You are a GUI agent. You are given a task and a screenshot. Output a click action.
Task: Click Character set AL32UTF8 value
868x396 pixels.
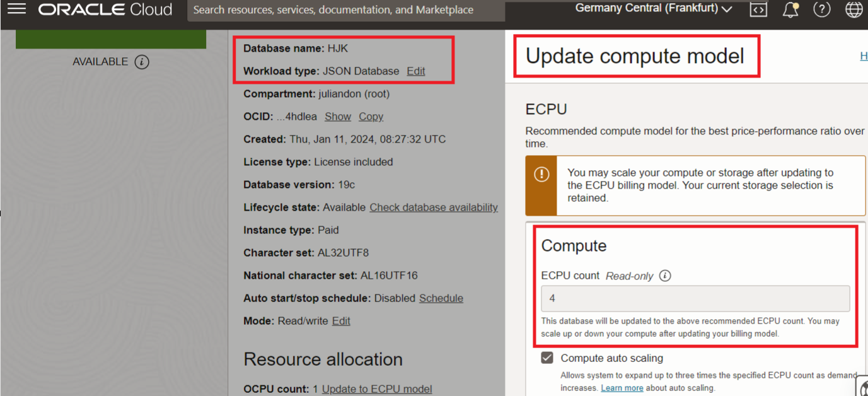pyautogui.click(x=343, y=253)
